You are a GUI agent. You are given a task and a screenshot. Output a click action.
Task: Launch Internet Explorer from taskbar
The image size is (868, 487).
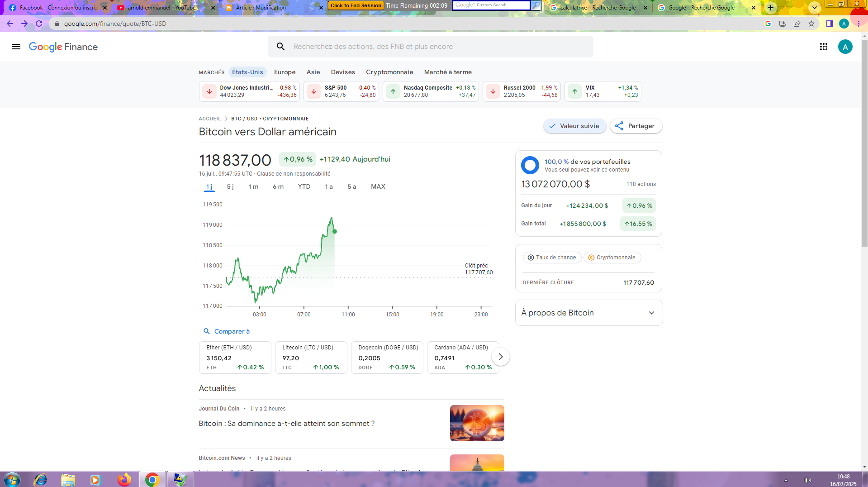(40, 479)
